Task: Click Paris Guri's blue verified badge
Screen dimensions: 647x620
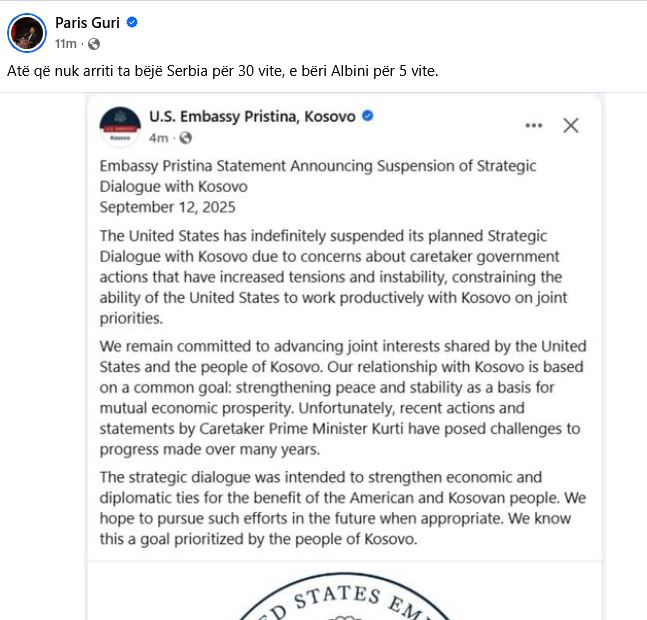Action: pyautogui.click(x=132, y=22)
